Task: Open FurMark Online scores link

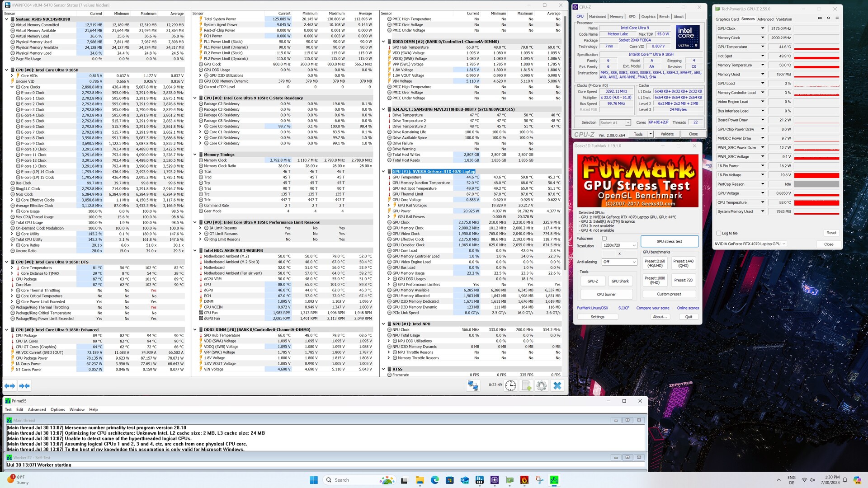Action: [688, 308]
